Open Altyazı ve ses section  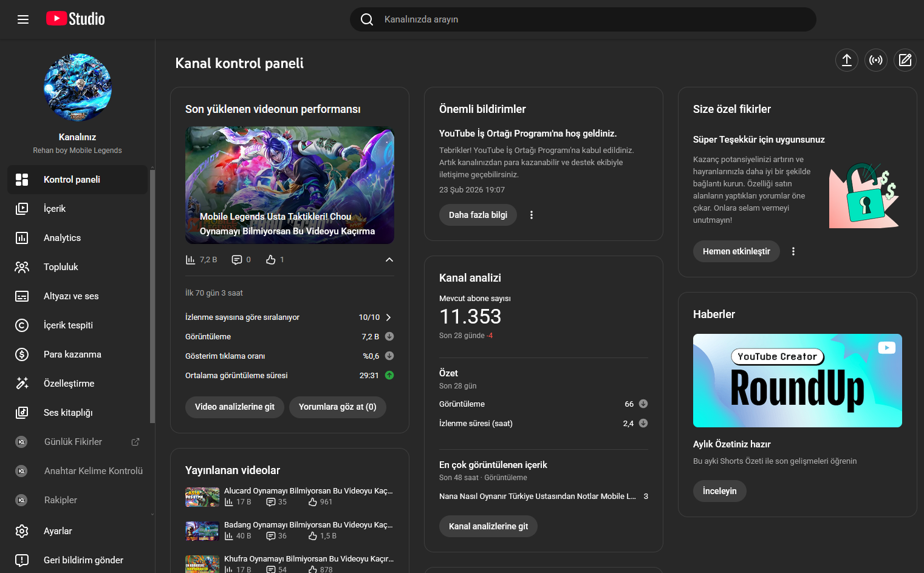(77, 296)
